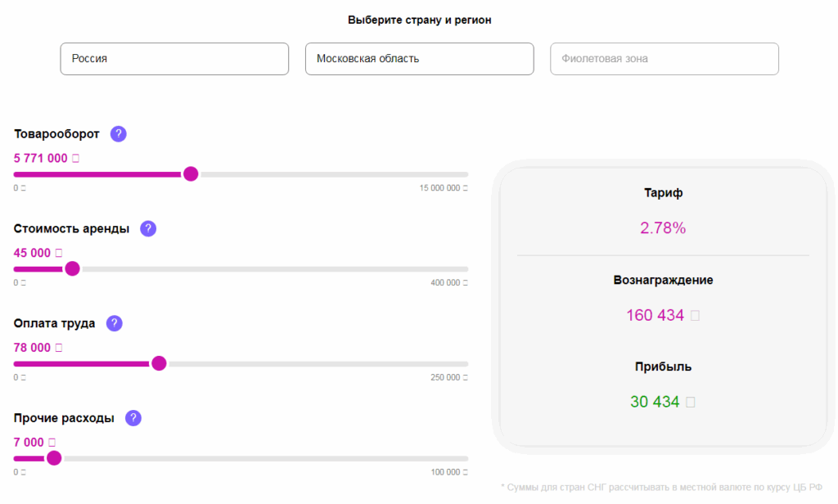This screenshot has width=838, height=504.
Task: Open the Фиолетовая зона zone dropdown
Action: tap(664, 59)
